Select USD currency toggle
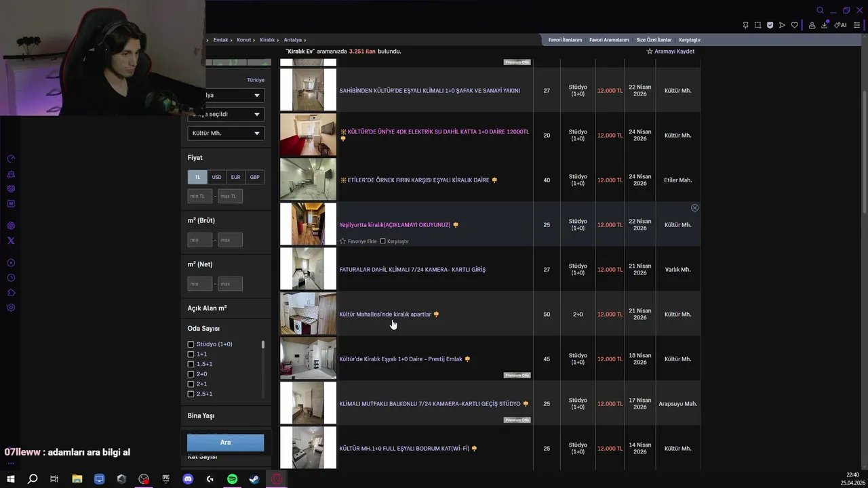The height and width of the screenshot is (488, 868). [x=216, y=178]
